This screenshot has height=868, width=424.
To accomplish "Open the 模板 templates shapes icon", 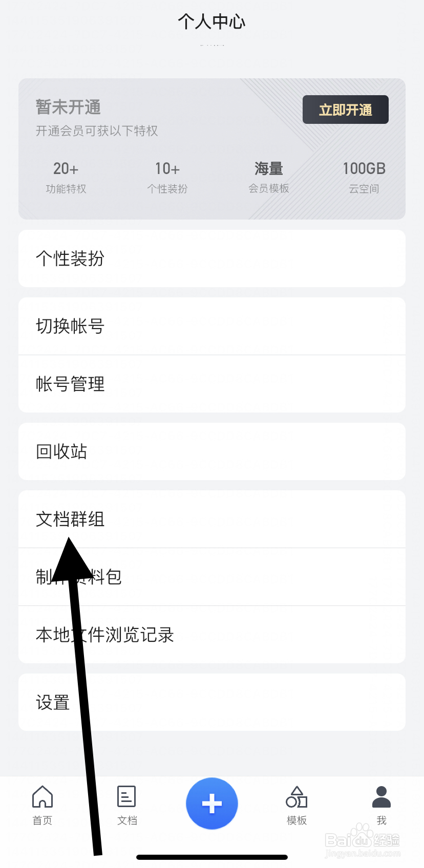I will [x=296, y=797].
